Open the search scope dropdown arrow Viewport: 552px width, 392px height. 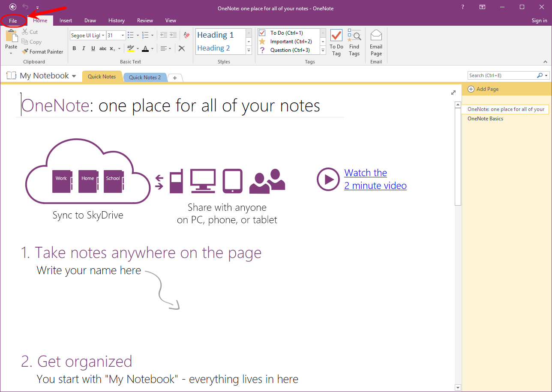pos(546,75)
